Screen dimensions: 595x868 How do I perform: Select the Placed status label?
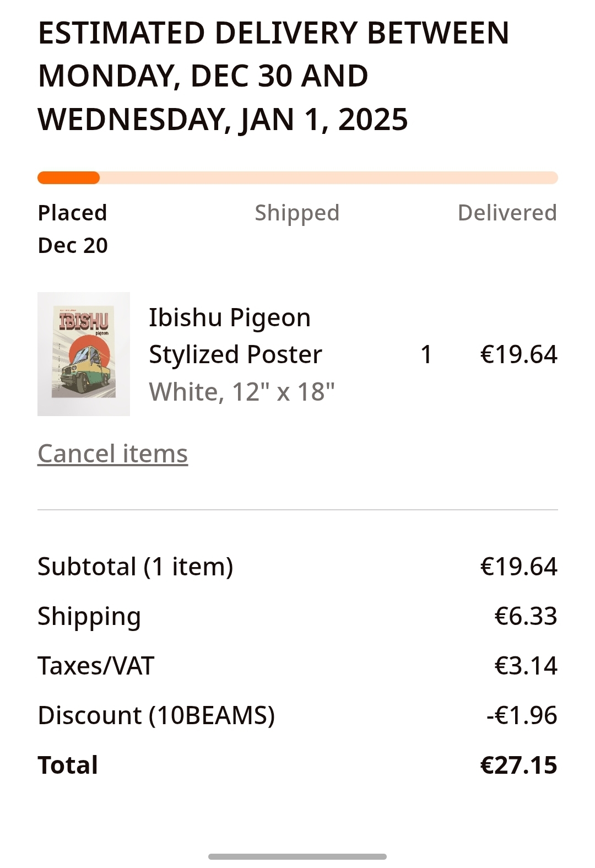pos(72,213)
